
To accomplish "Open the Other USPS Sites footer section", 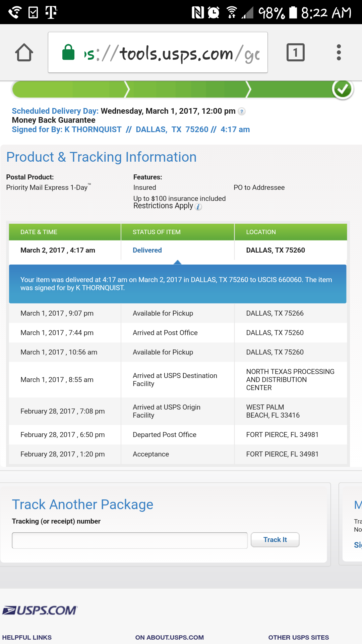I will coord(298,637).
